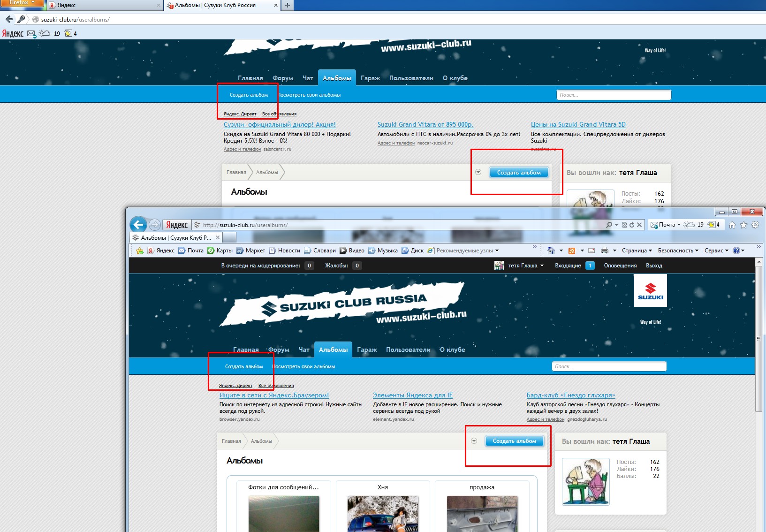
Task: Open new tab in Firefox with plus button
Action: [x=288, y=5]
